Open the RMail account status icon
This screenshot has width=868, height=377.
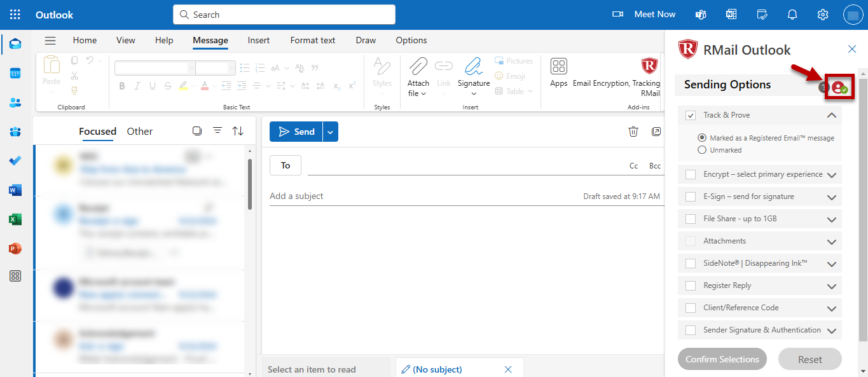[839, 88]
